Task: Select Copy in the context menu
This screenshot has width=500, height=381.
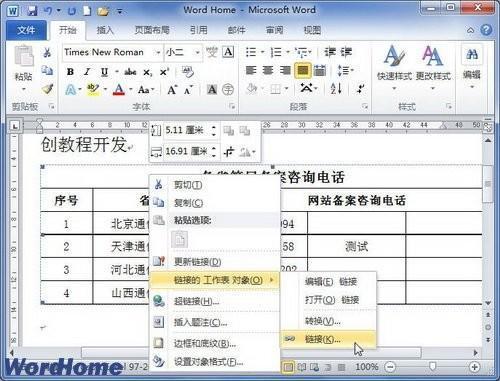Action: click(215, 202)
